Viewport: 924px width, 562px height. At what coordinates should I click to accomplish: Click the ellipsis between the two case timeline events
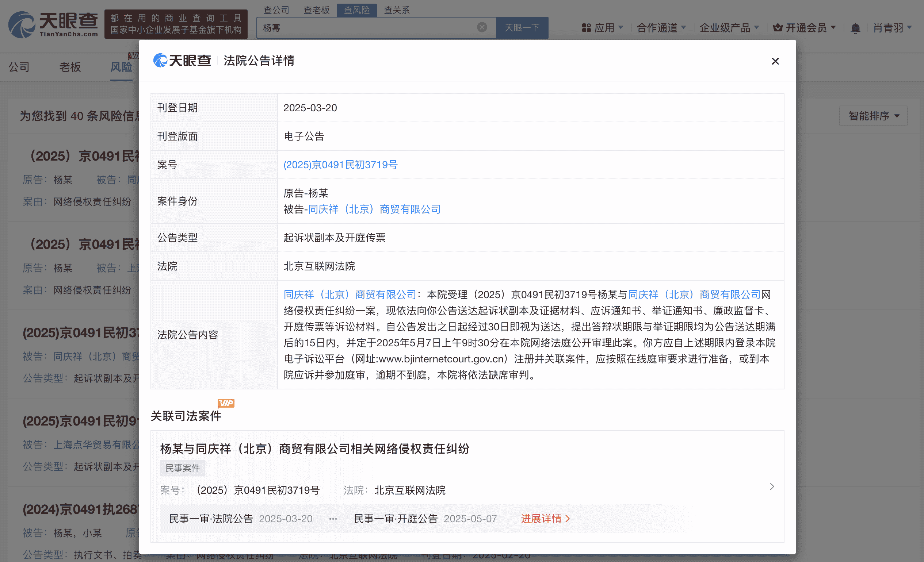(333, 519)
